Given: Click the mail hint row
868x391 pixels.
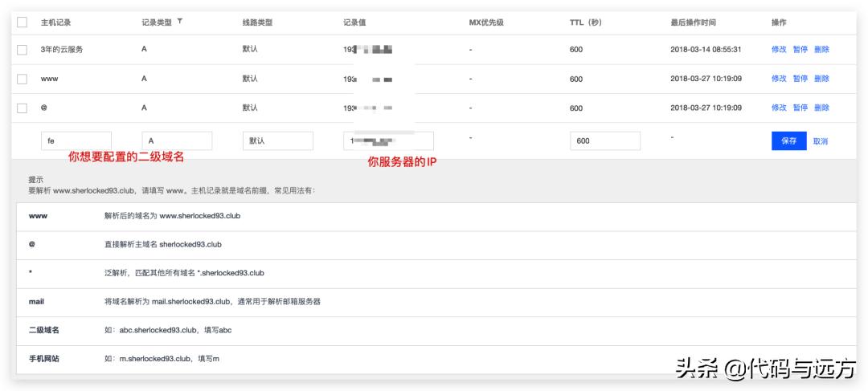Looking at the screenshot, I should pyautogui.click(x=436, y=302).
